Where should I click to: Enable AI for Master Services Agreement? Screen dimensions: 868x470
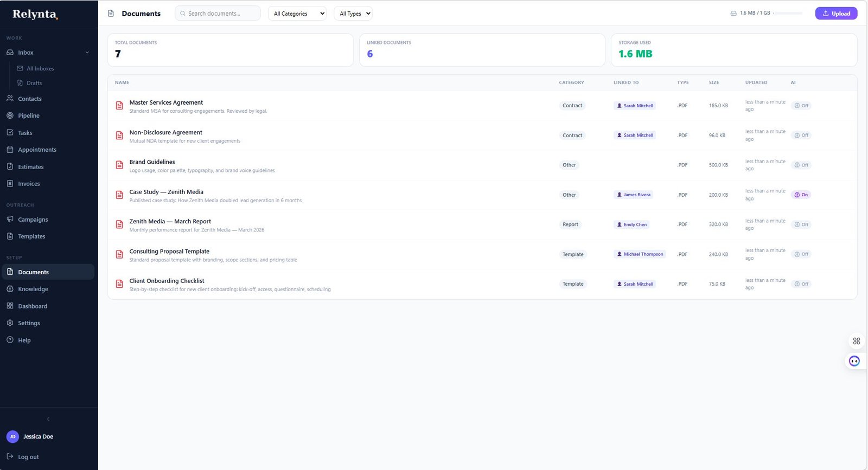pyautogui.click(x=801, y=106)
